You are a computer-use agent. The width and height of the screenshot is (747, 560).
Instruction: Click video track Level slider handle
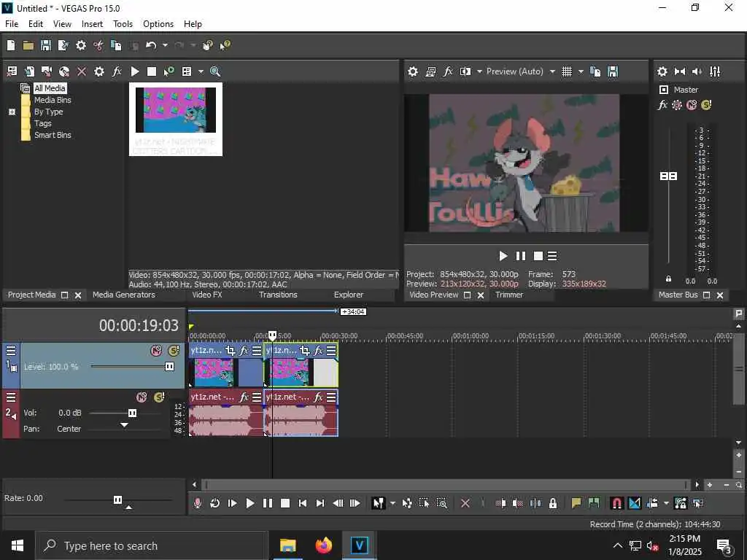click(169, 367)
